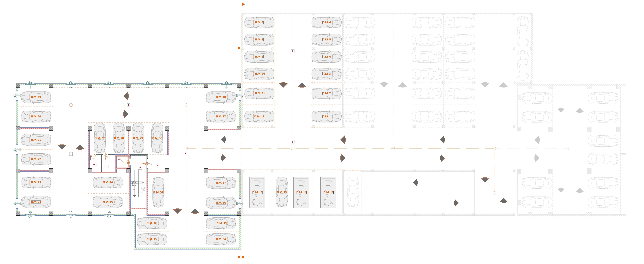Select room tag III.
This screenshot has width=644, height=264.
tap(158, 165)
